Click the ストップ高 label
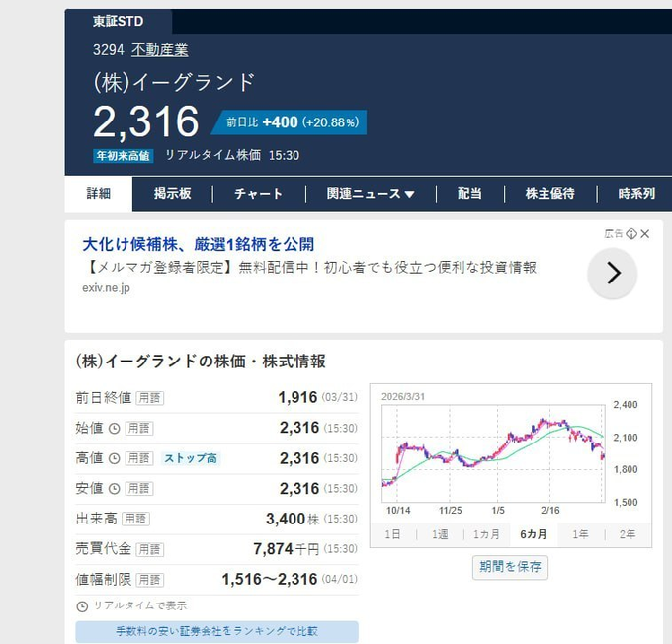Viewport: 672px width, 644px height. (x=191, y=458)
